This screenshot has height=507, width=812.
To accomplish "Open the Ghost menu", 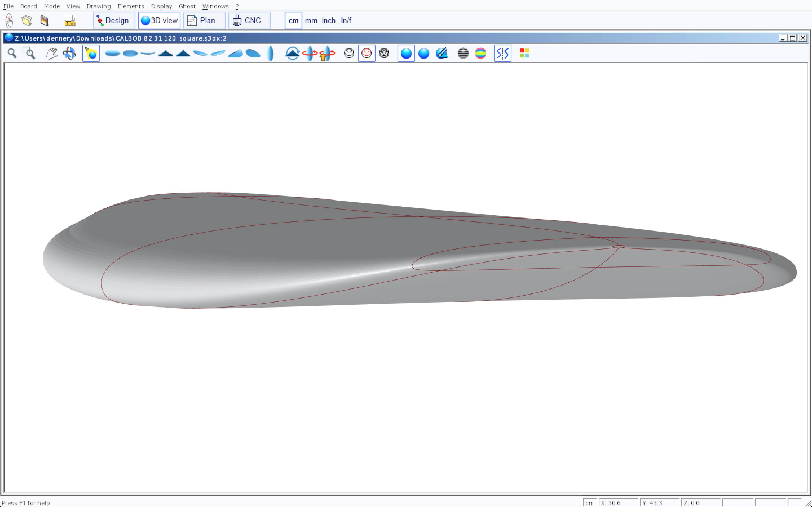I will pyautogui.click(x=187, y=6).
